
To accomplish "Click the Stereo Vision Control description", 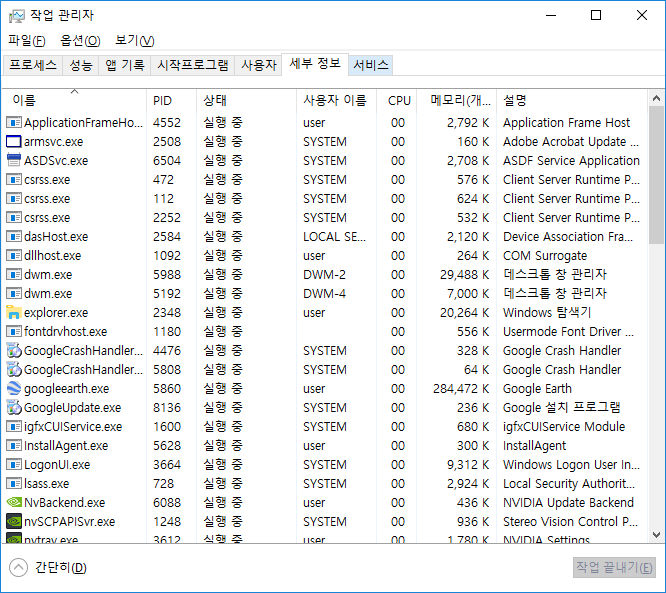I will (571, 521).
